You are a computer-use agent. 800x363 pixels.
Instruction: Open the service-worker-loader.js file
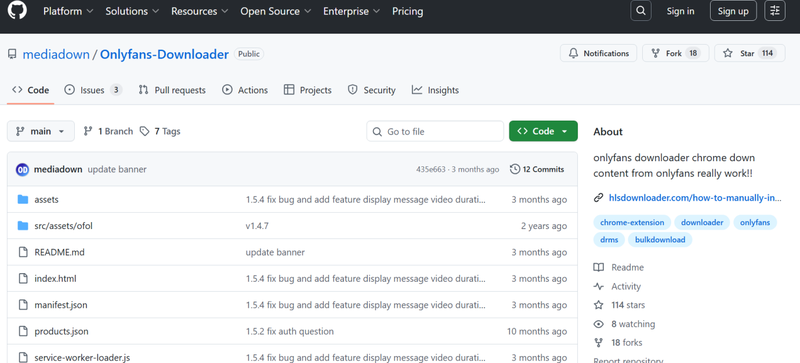[x=82, y=357]
